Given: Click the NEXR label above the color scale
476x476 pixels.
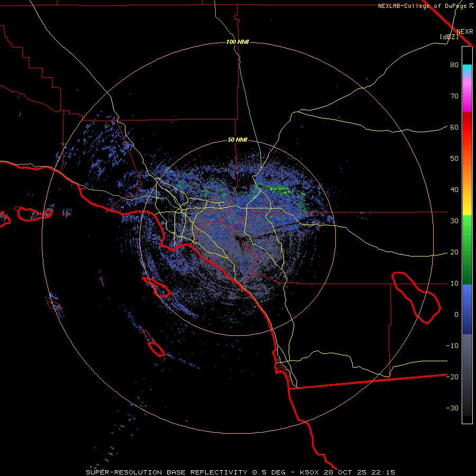Looking at the screenshot, I should [x=465, y=32].
